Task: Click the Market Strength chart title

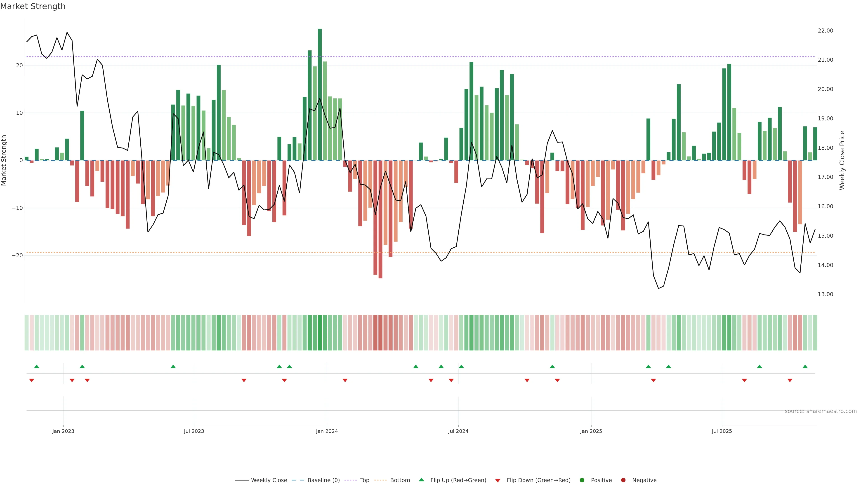Action: pos(33,6)
